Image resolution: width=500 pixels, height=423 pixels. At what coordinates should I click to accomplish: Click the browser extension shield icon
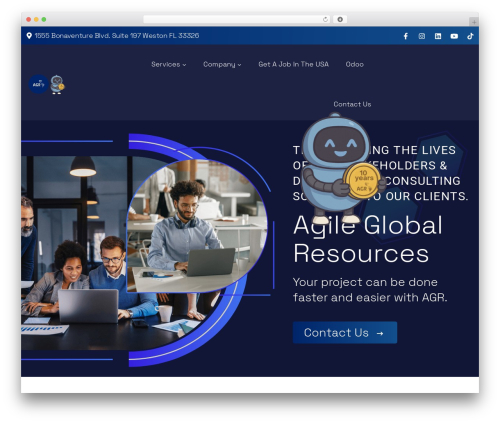(x=340, y=19)
